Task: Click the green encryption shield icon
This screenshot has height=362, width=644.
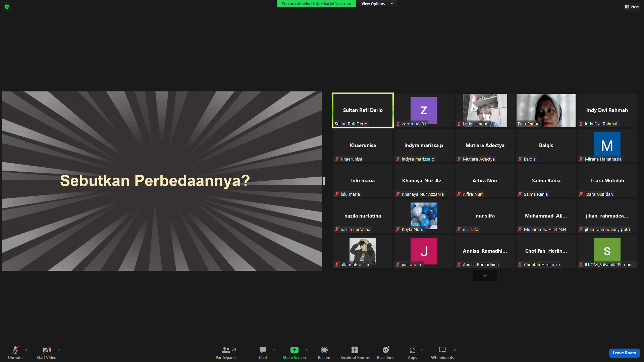Action: coord(7,7)
